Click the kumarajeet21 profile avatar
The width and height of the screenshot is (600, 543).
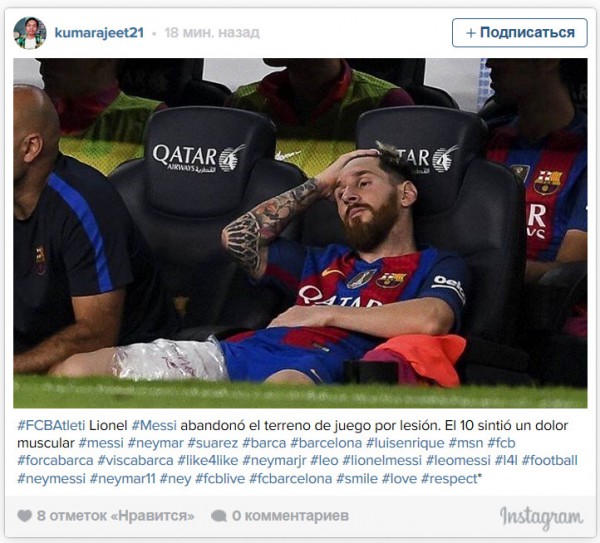point(29,33)
